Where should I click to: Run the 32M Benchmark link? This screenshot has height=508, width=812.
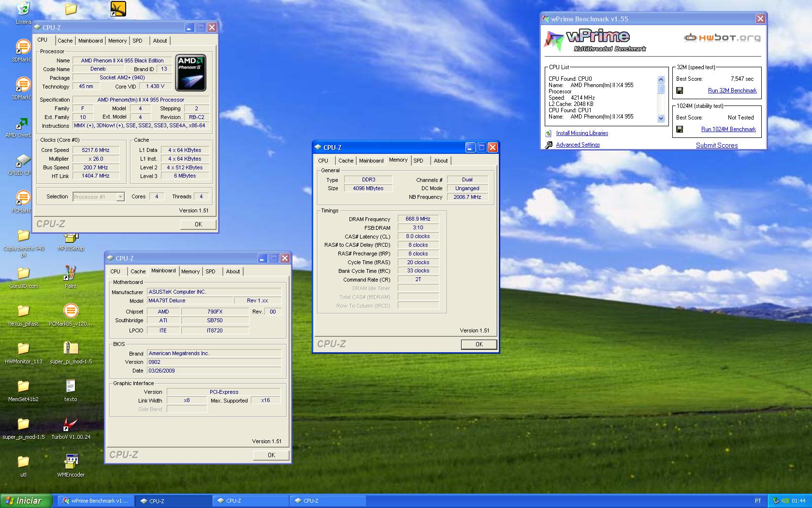tap(732, 90)
